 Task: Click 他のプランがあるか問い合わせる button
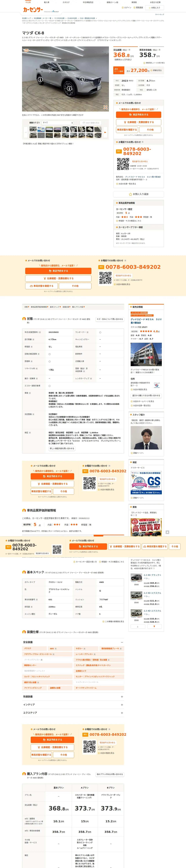click(110, 774)
